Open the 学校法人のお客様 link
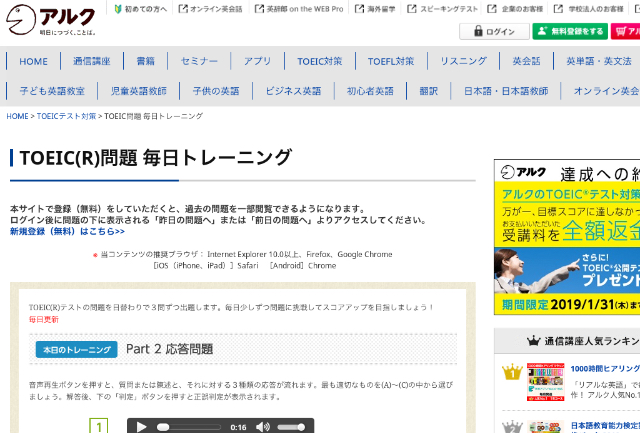The width and height of the screenshot is (640, 433). [589, 9]
